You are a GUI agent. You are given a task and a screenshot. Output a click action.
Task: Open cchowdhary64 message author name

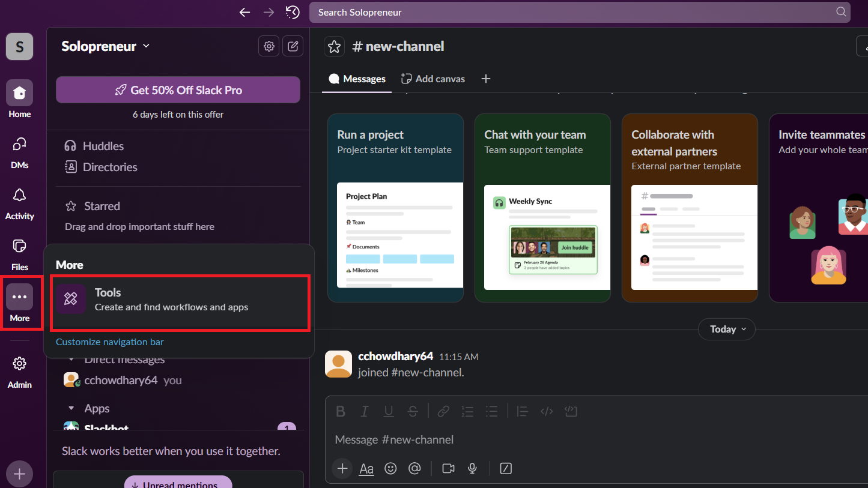point(395,356)
